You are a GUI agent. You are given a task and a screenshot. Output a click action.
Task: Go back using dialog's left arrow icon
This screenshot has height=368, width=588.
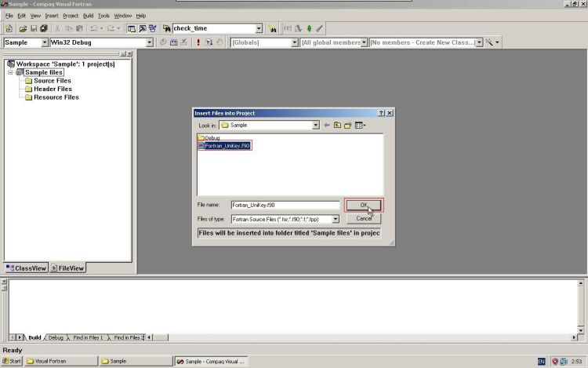pos(327,126)
